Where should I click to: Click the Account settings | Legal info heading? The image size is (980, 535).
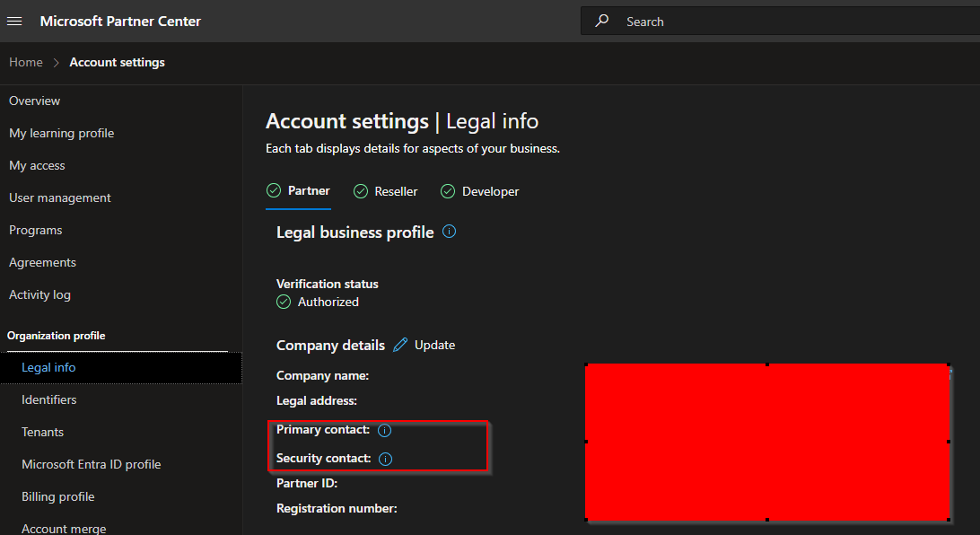pos(402,120)
